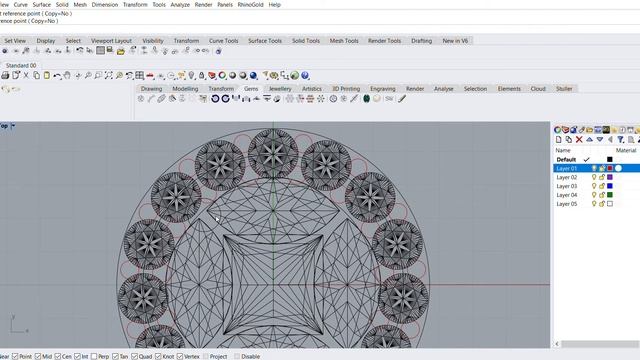Screen dimensions: 640x360
Task: Click the New Layer page icon
Action: (x=558, y=140)
